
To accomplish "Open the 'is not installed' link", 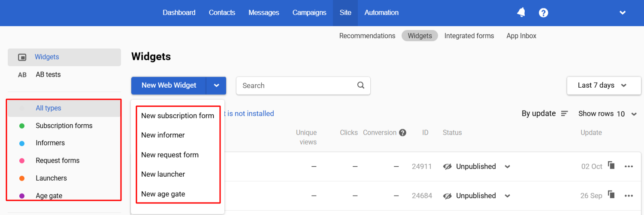I will (x=251, y=114).
